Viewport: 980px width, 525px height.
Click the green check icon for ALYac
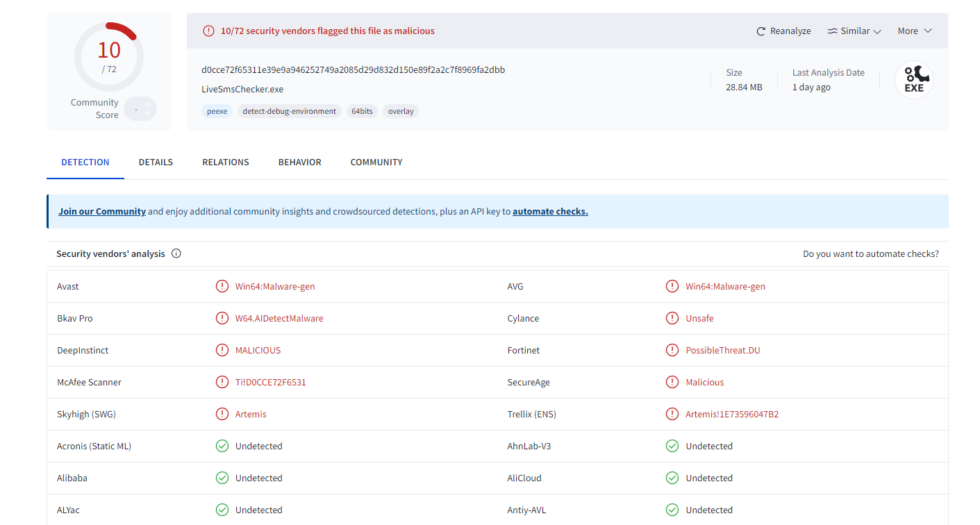[222, 510]
